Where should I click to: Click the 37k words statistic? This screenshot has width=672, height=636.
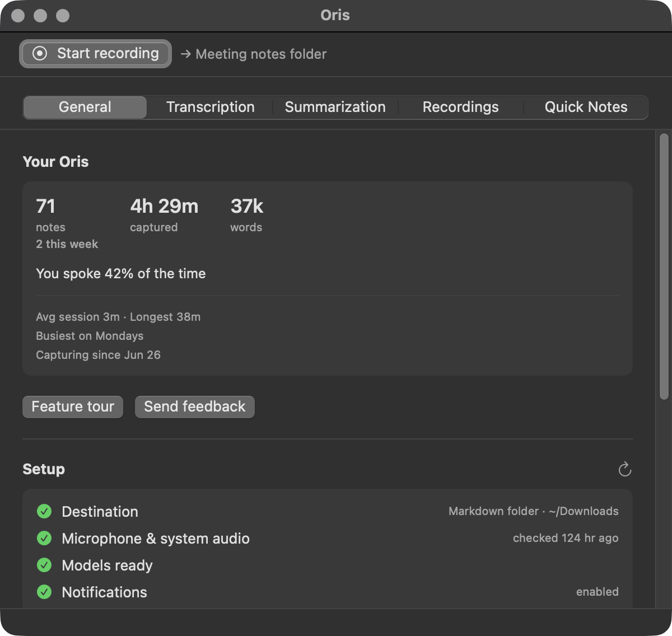pos(246,214)
